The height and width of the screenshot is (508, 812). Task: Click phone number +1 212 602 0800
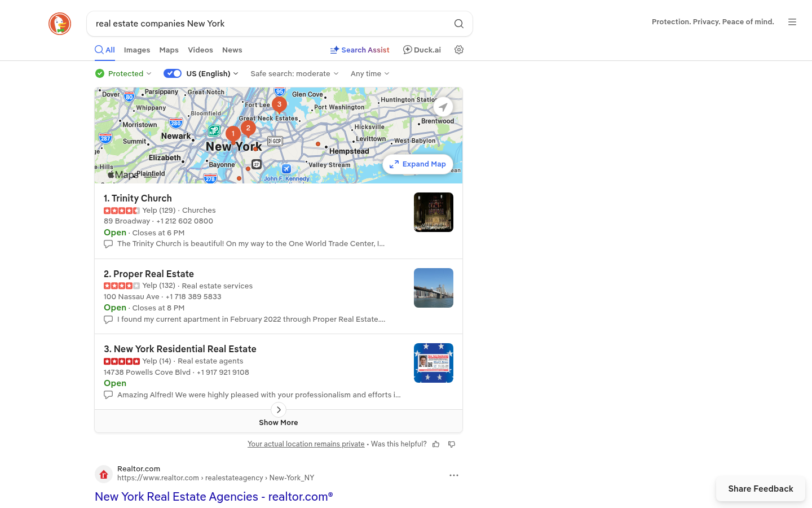click(184, 221)
